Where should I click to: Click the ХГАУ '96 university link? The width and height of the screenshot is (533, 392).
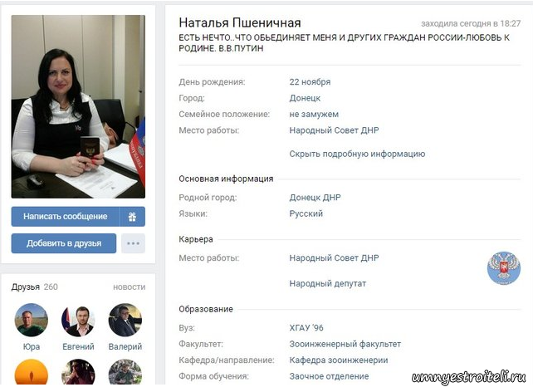[306, 328]
